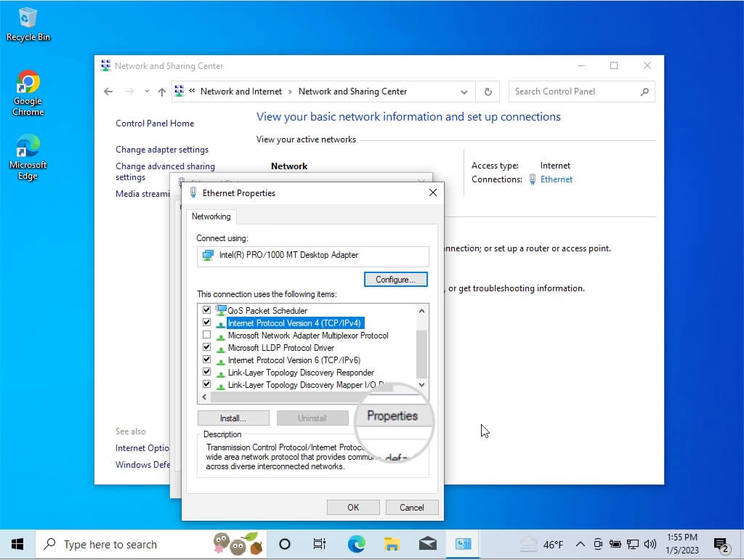The image size is (744, 560).
Task: Open recent locations dropdown arrow
Action: pyautogui.click(x=147, y=91)
